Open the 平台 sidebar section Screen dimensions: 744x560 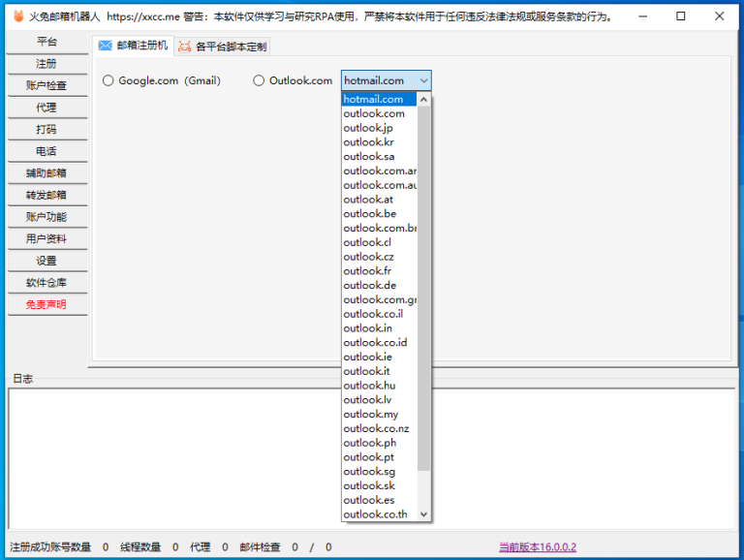[x=46, y=42]
